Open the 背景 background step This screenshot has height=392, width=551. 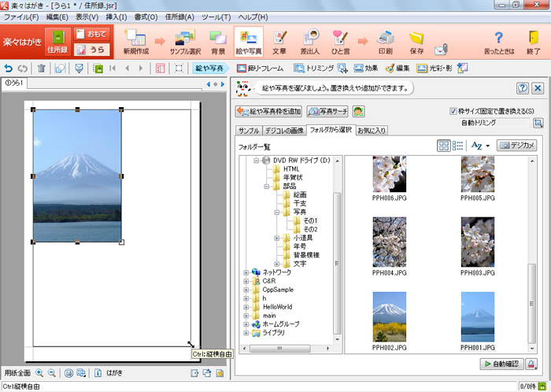coord(218,42)
